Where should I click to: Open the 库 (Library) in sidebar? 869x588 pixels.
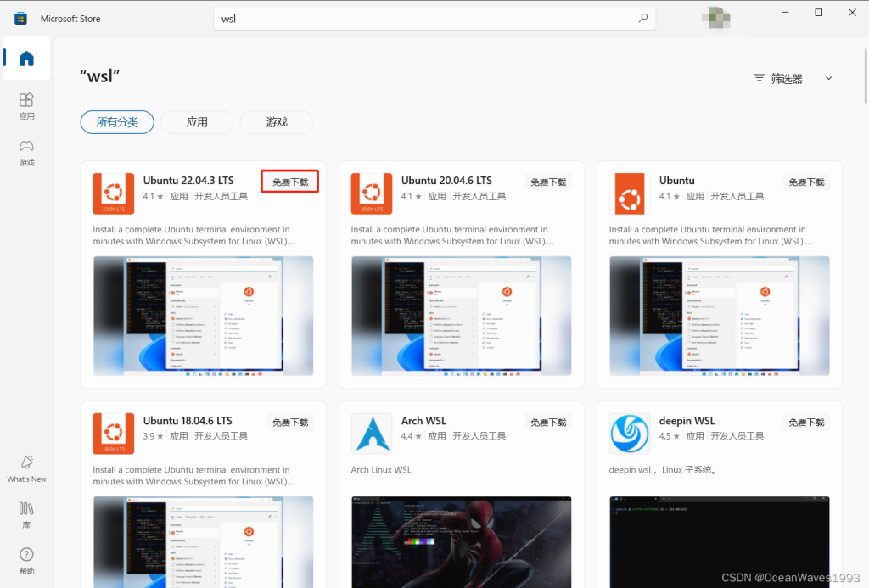26,515
